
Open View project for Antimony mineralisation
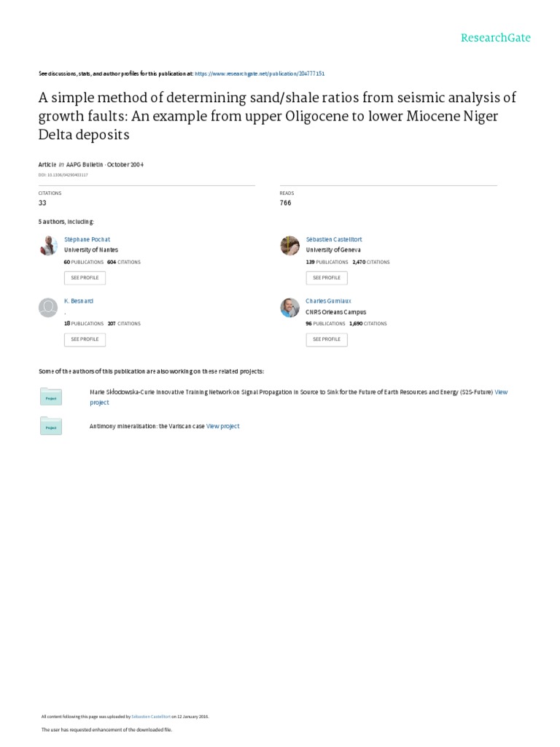222,426
